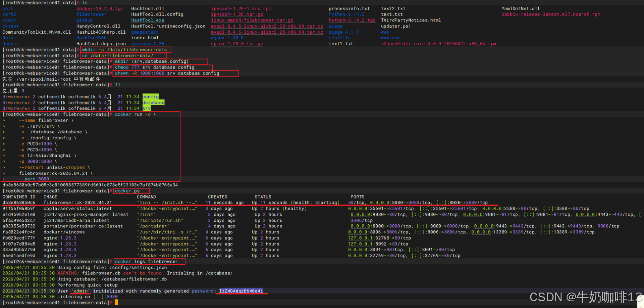The height and width of the screenshot is (308, 644).
Task: Click the 3306/tcp port entry
Action: click(x=362, y=220)
